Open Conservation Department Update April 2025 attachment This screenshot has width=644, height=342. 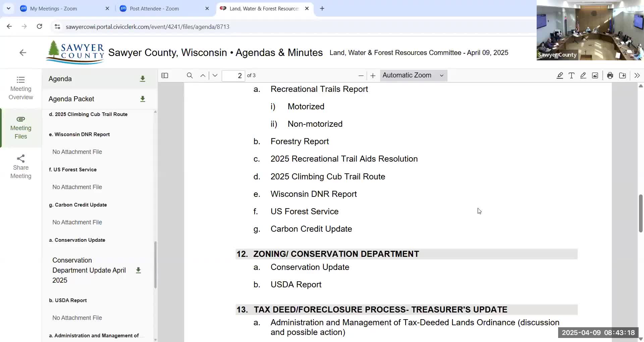[x=89, y=270]
